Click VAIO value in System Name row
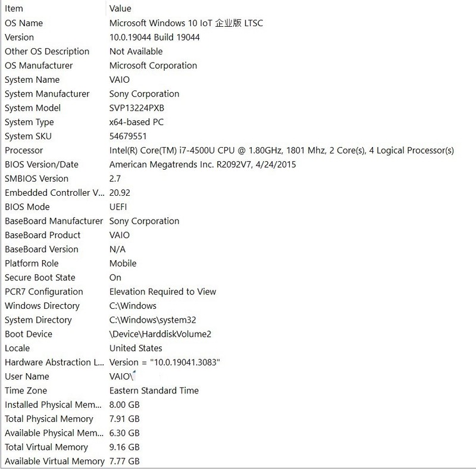The width and height of the screenshot is (476, 469). tap(120, 80)
